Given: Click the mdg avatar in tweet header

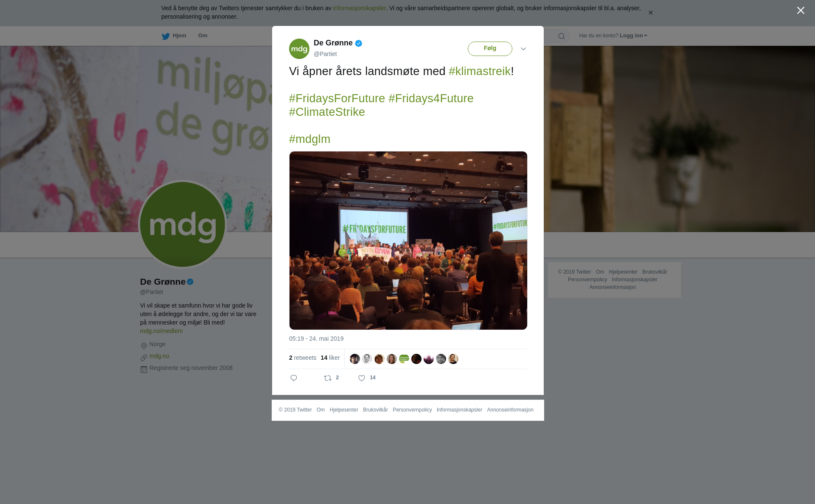Looking at the screenshot, I should [x=299, y=49].
